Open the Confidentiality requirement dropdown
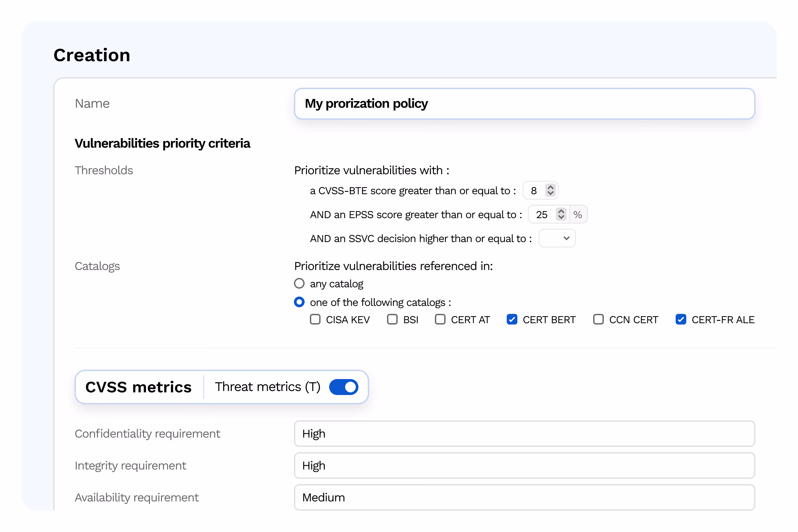Viewport: 798px width, 532px height. 524,434
